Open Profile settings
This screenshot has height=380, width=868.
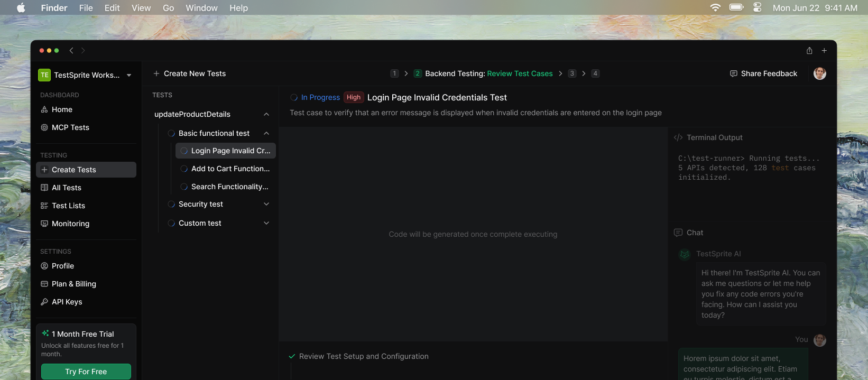click(x=86, y=266)
